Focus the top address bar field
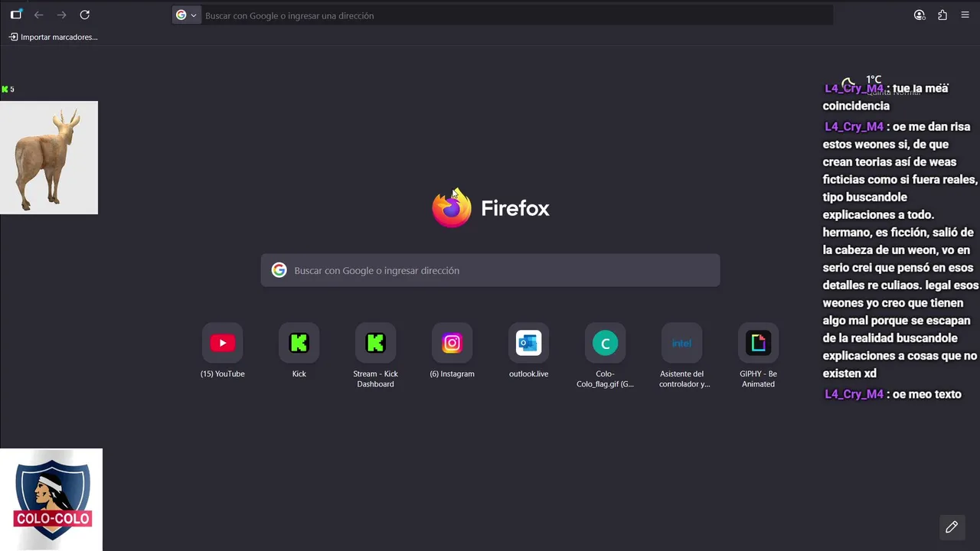This screenshot has height=551, width=980. (x=516, y=15)
